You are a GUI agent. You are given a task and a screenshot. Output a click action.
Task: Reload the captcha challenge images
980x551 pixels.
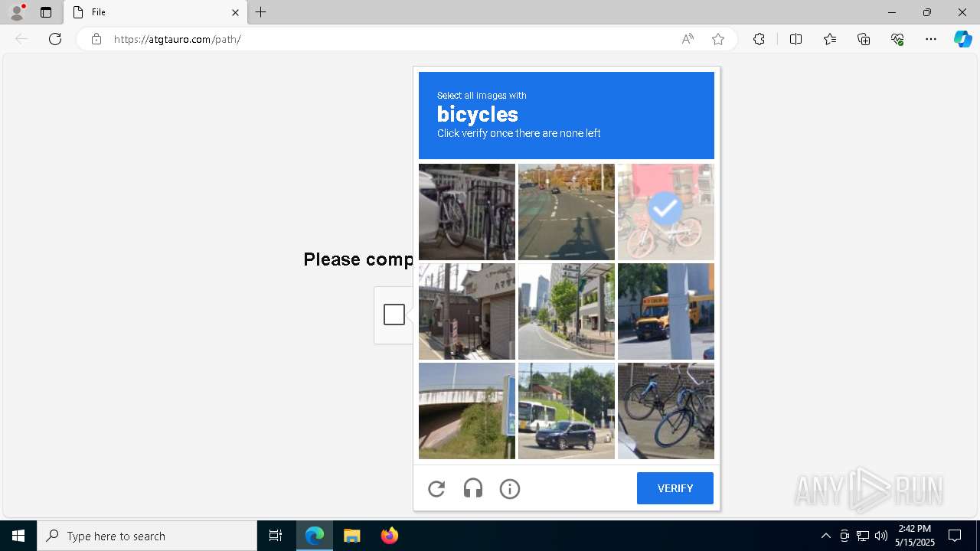pyautogui.click(x=436, y=489)
